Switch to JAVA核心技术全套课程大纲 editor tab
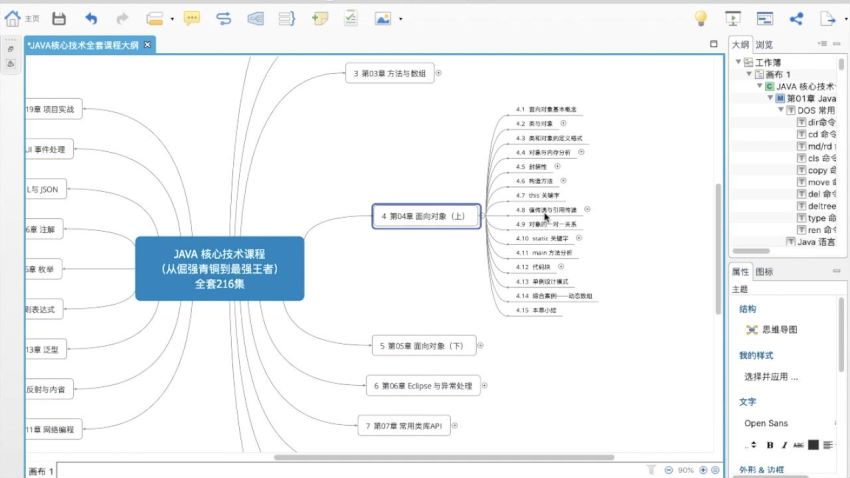The width and height of the screenshot is (850, 478). pos(83,45)
